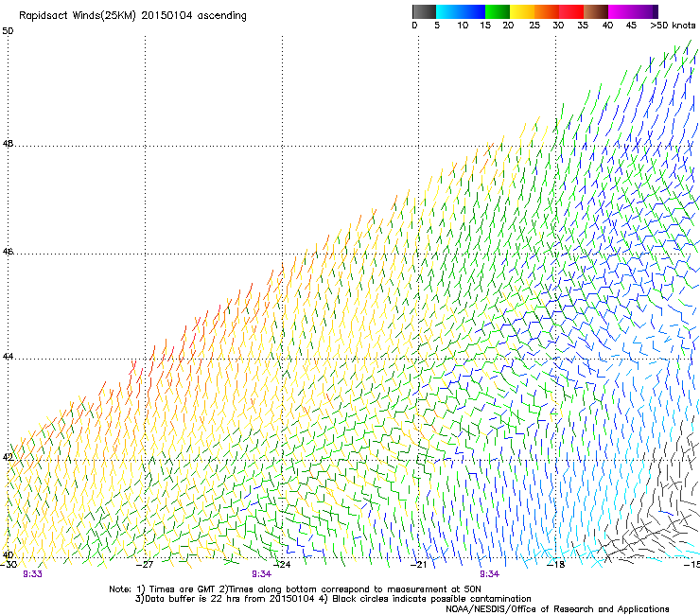Click the longitude axis label '-30'
The height and width of the screenshot is (615, 700).
coord(9,565)
